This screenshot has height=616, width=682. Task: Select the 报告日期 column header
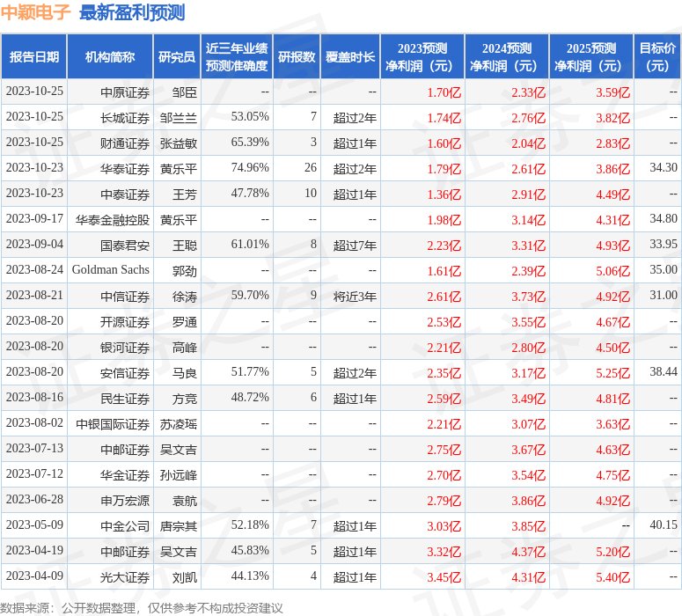34,57
